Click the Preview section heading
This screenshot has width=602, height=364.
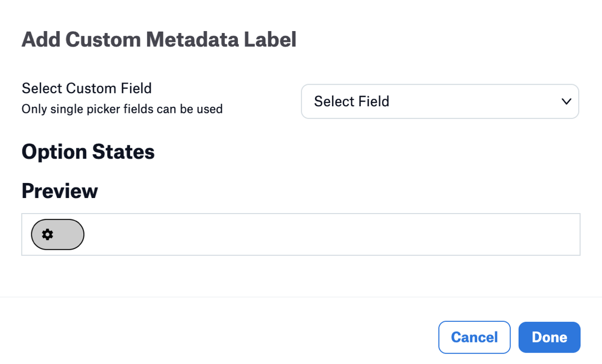[x=60, y=191]
